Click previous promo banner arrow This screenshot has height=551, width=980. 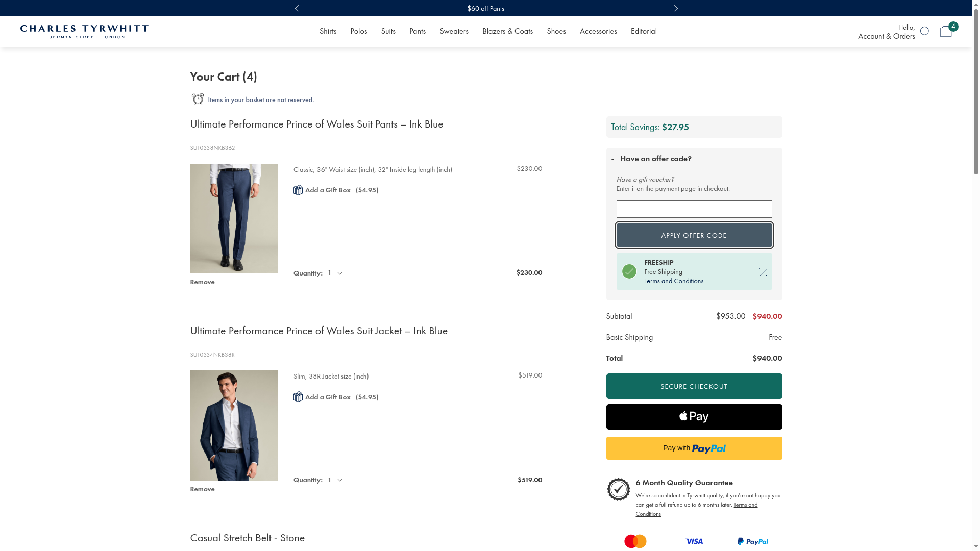click(x=297, y=8)
